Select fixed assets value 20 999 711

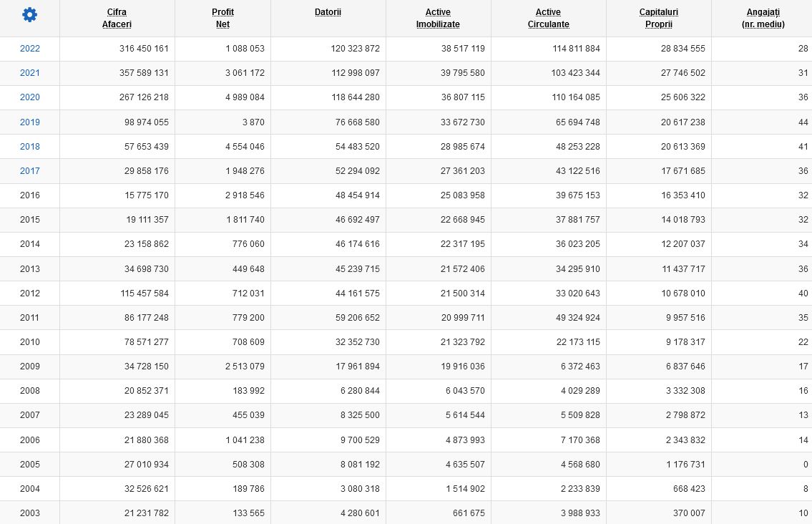(x=463, y=318)
